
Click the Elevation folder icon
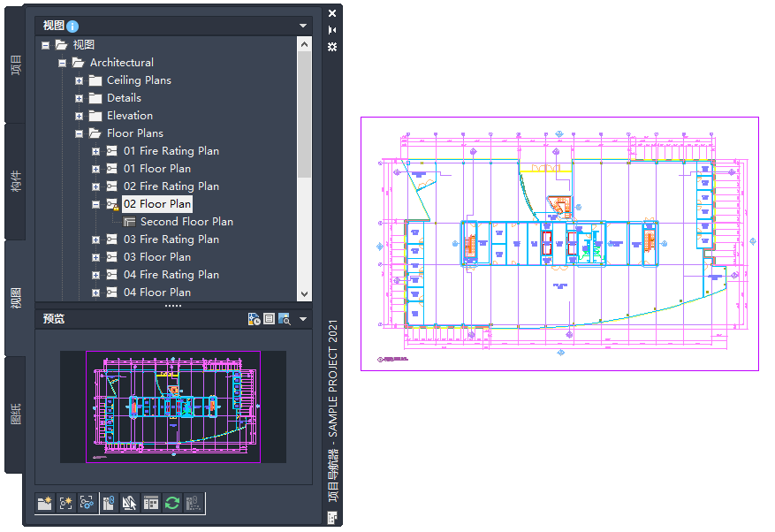[x=95, y=116]
